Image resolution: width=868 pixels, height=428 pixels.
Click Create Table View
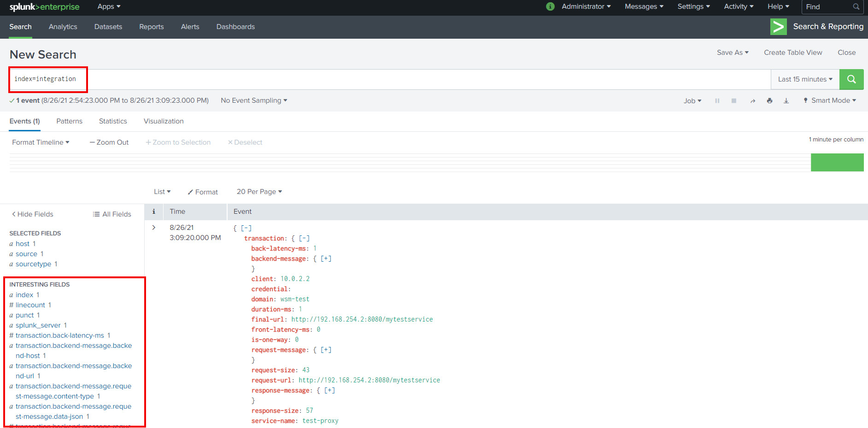point(793,53)
